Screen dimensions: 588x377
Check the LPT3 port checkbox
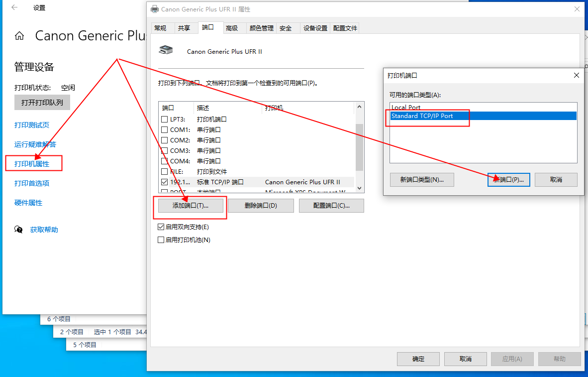[x=165, y=120]
